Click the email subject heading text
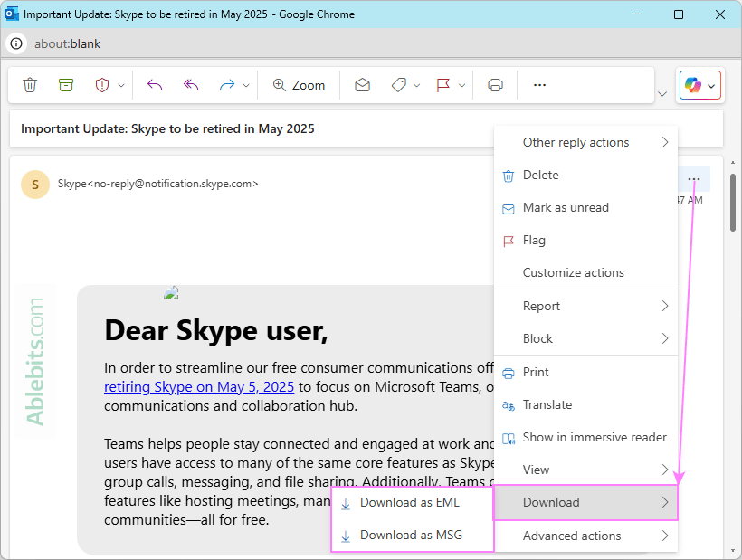742x560 pixels. tap(167, 129)
